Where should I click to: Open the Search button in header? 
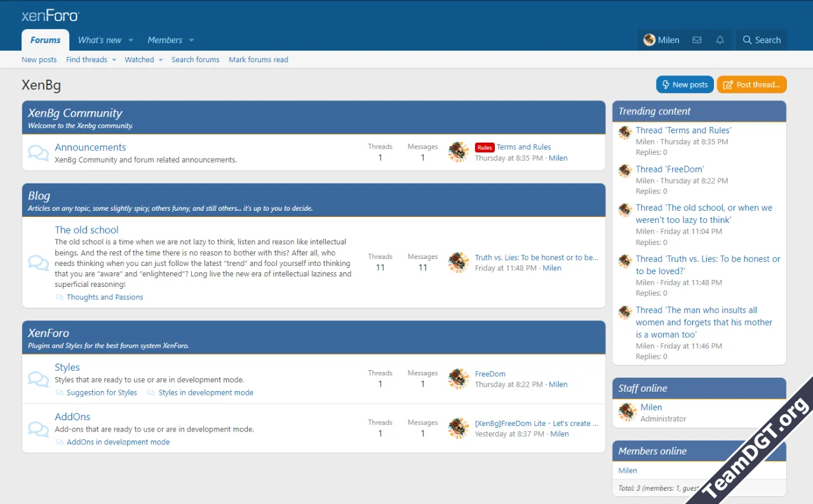pos(762,40)
